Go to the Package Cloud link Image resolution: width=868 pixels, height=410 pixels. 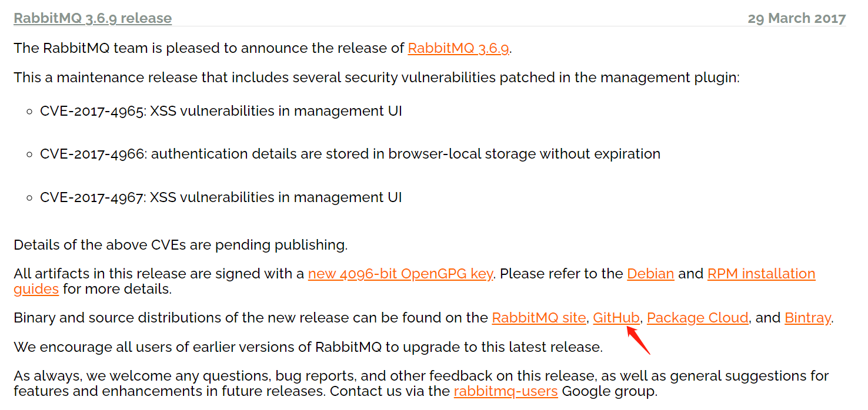pos(697,318)
